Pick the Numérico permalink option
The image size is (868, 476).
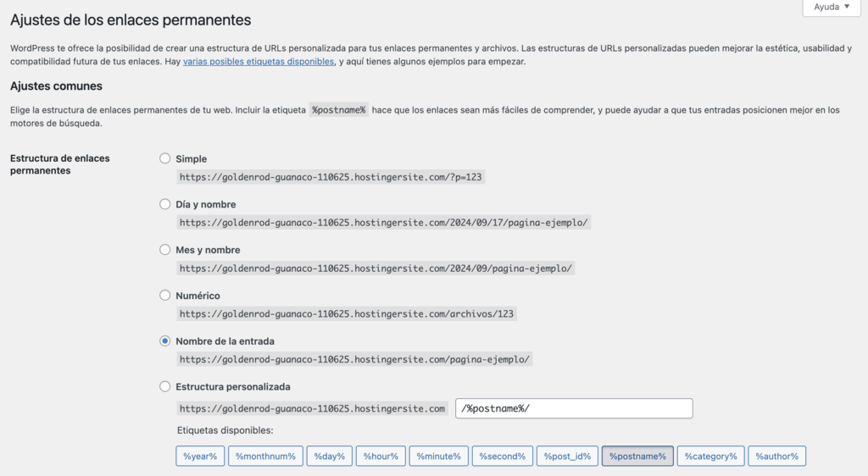(x=165, y=296)
